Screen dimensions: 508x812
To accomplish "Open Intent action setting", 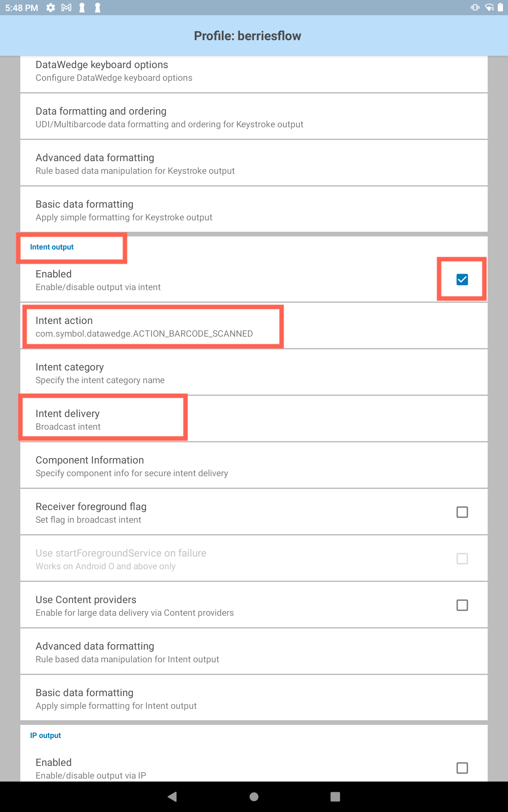I will coord(254,326).
